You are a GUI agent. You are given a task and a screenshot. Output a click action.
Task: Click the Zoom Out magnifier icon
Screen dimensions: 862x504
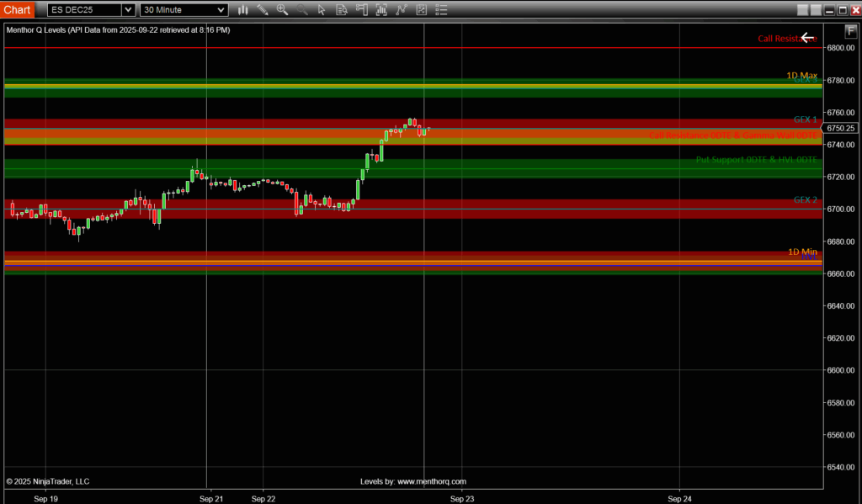pyautogui.click(x=301, y=9)
